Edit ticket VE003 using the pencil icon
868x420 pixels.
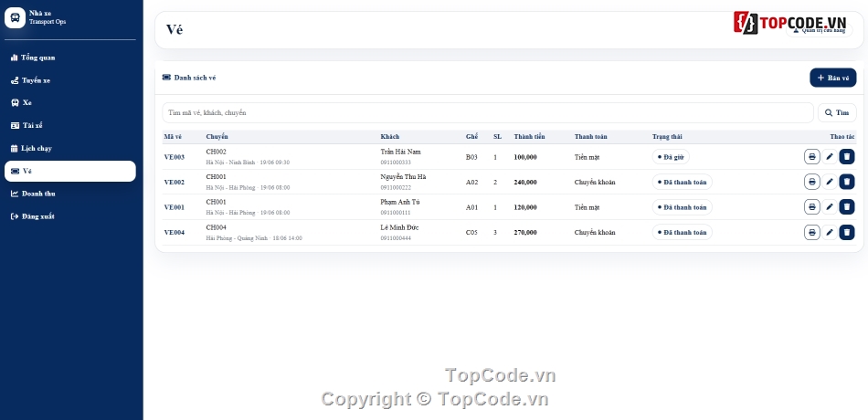pyautogui.click(x=830, y=157)
